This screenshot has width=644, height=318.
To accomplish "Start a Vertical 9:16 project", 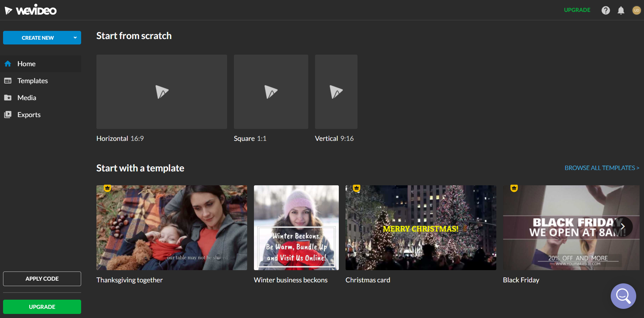I will click(x=336, y=92).
